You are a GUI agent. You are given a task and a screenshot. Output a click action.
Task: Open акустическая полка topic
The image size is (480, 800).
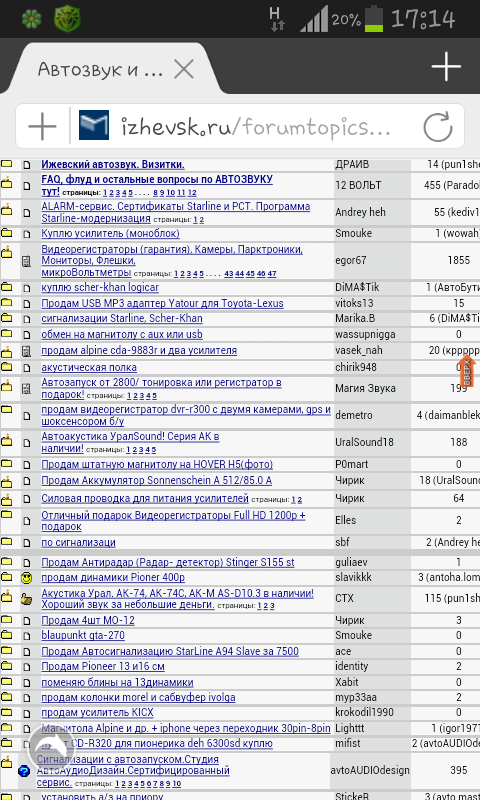pyautogui.click(x=89, y=367)
